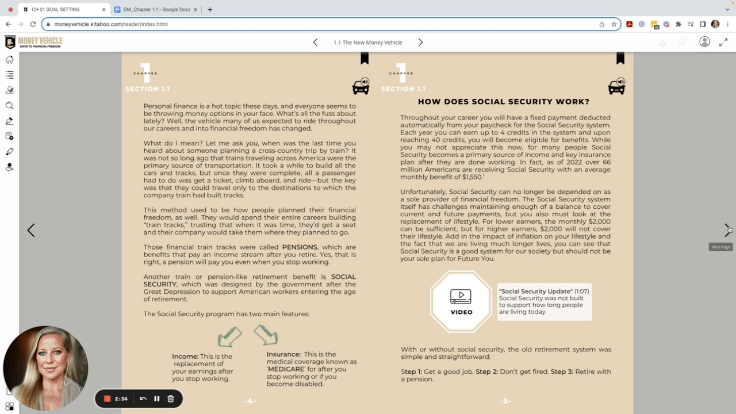Click the solid person icon below the pen tool
Image resolution: width=736 pixels, height=414 pixels.
coord(9,167)
